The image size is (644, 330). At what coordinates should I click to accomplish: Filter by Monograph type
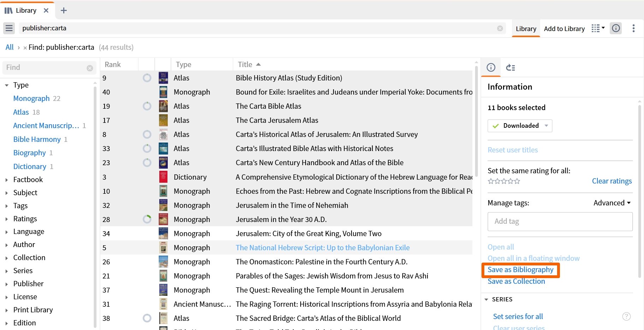tap(31, 98)
